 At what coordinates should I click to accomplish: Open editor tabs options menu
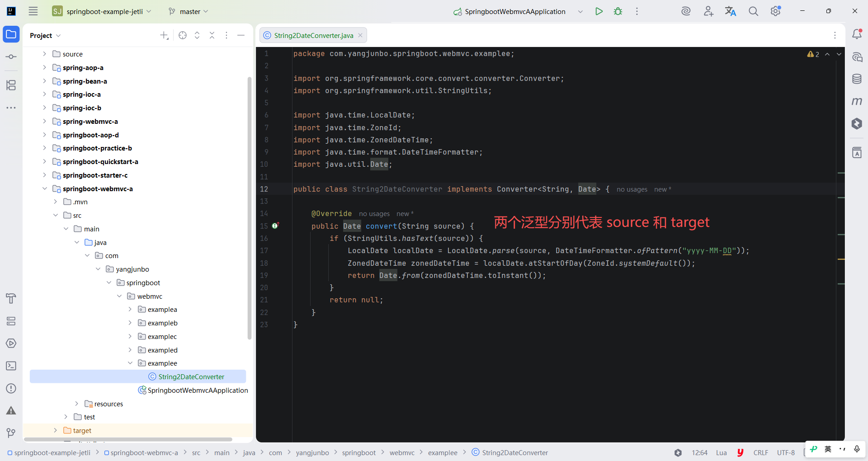click(835, 35)
